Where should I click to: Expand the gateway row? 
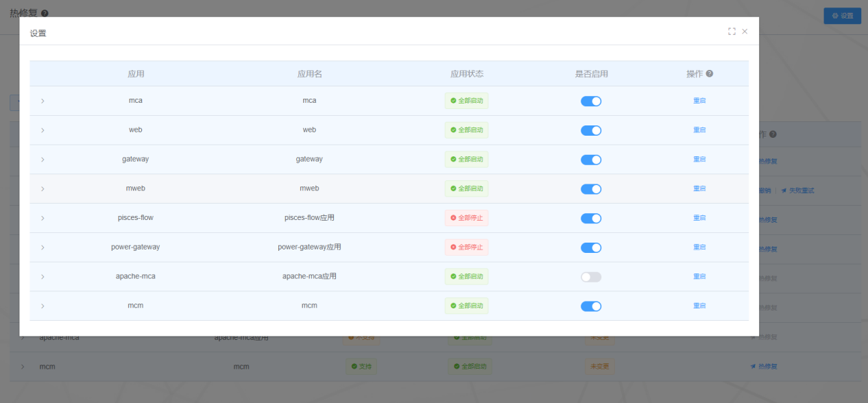[43, 160]
